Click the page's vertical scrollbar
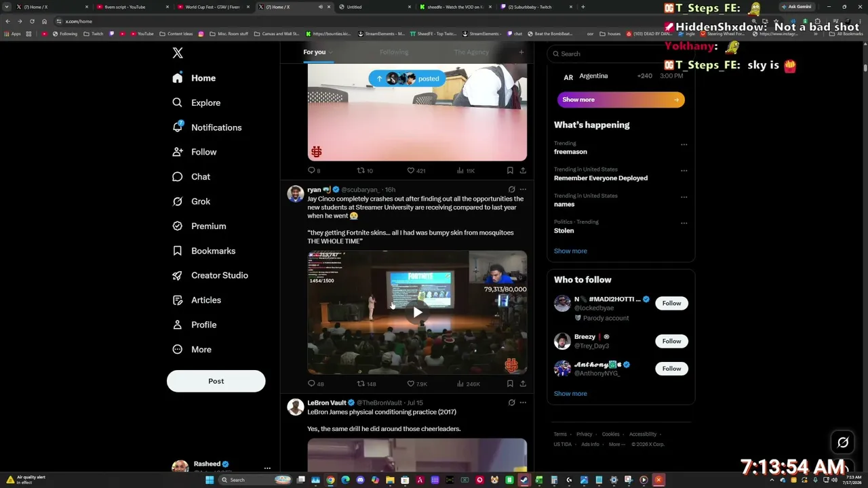This screenshot has height=488, width=868. (865, 67)
